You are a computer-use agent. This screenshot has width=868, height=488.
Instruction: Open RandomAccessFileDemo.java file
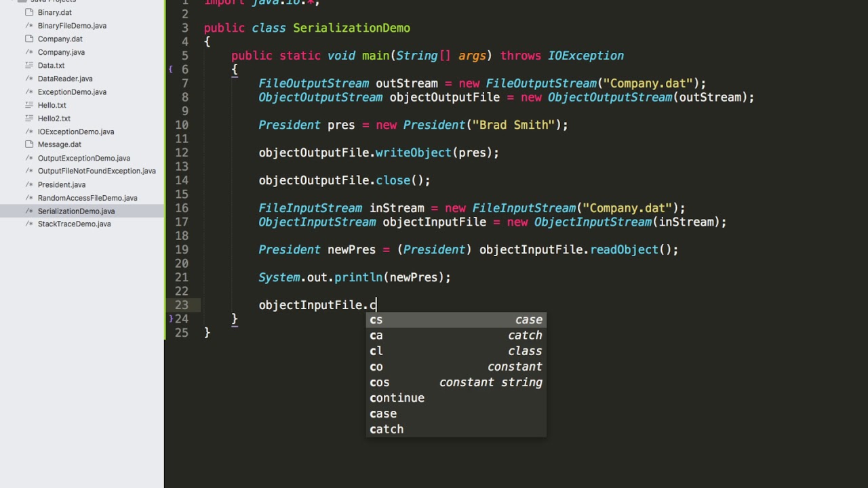point(87,198)
